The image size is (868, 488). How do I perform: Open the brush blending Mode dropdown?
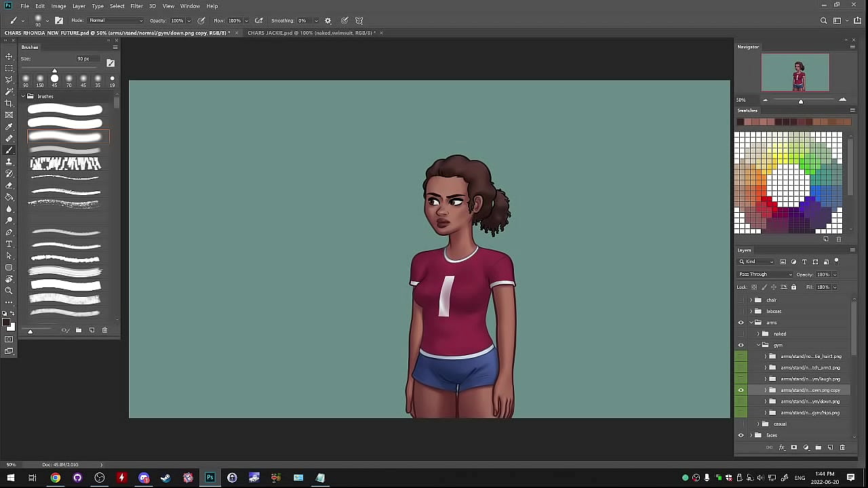pyautogui.click(x=115, y=20)
